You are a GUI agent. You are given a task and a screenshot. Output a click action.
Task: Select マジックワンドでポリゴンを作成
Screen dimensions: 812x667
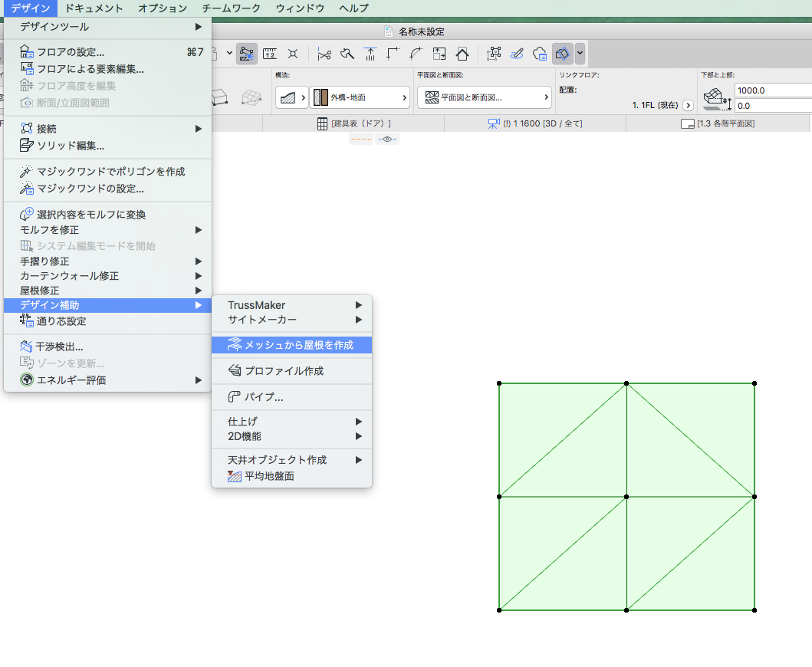point(110,172)
